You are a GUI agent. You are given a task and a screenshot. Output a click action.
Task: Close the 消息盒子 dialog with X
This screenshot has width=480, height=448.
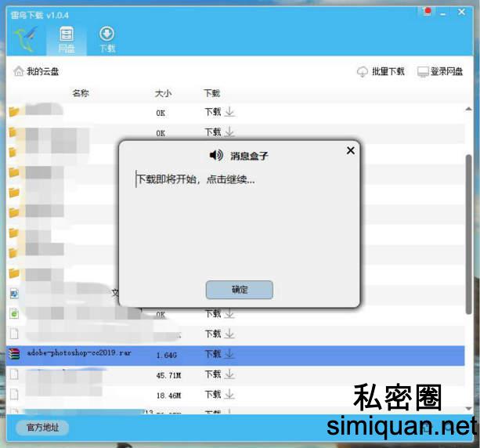[350, 150]
